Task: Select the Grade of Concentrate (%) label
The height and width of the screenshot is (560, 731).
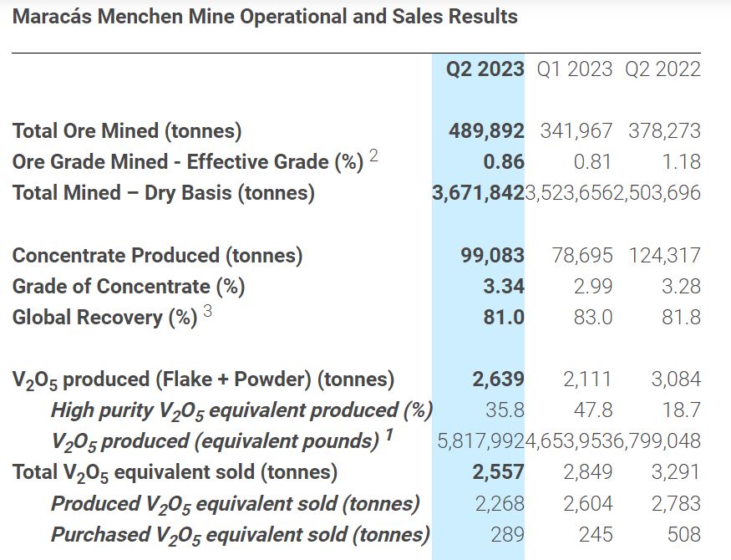Action: (x=129, y=287)
